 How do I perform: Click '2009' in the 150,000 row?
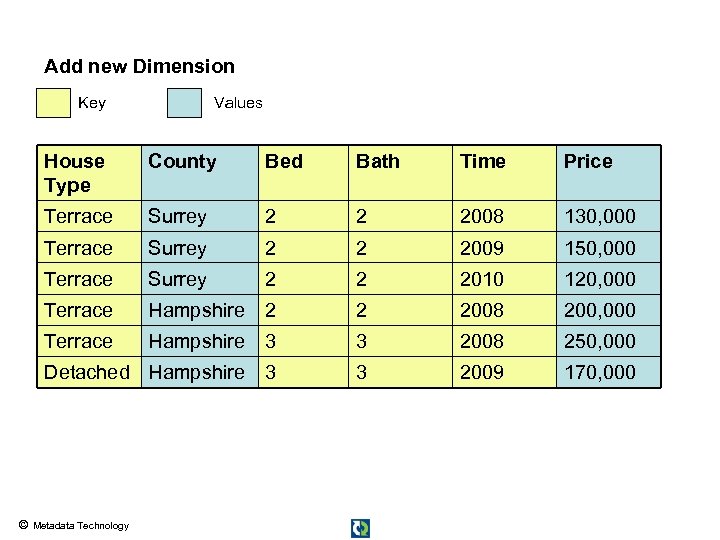click(504, 248)
